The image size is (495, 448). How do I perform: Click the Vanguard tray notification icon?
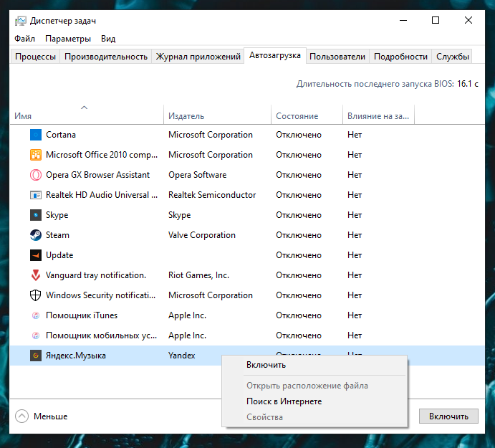click(36, 275)
